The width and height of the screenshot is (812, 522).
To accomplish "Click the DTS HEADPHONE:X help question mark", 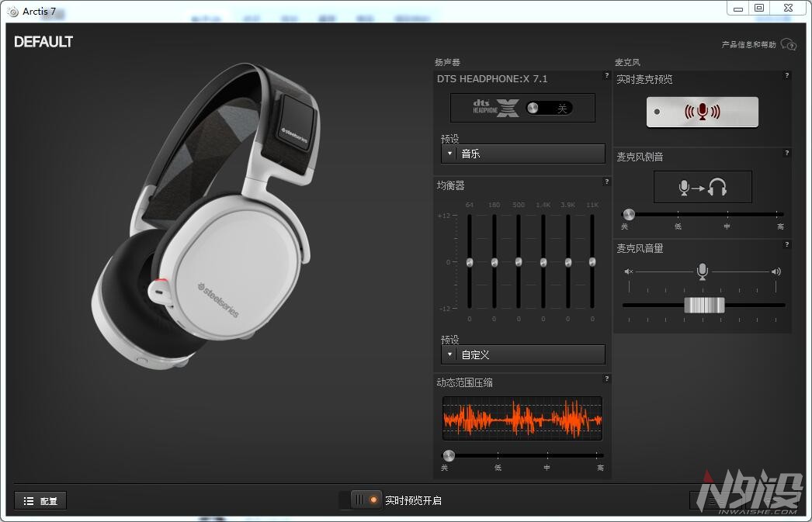I will pyautogui.click(x=606, y=75).
